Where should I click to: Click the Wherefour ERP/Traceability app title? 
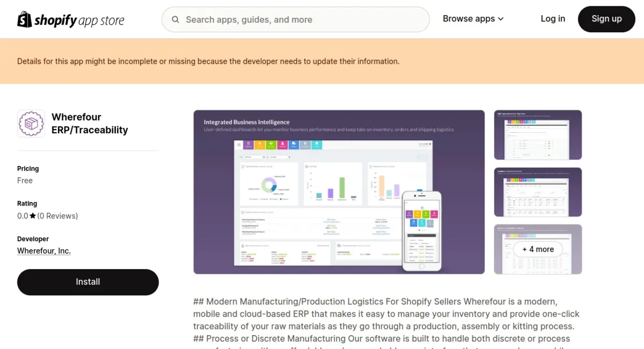pos(90,123)
